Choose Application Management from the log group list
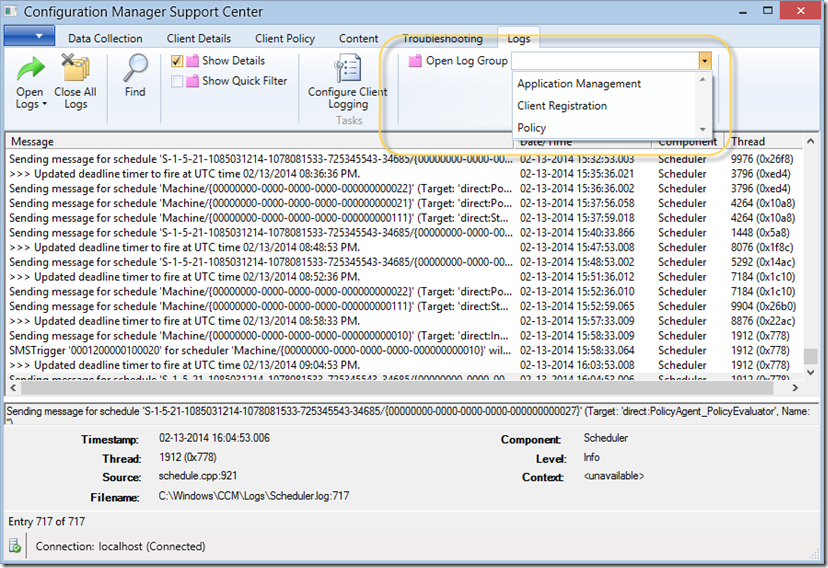The width and height of the screenshot is (828, 568). [579, 83]
